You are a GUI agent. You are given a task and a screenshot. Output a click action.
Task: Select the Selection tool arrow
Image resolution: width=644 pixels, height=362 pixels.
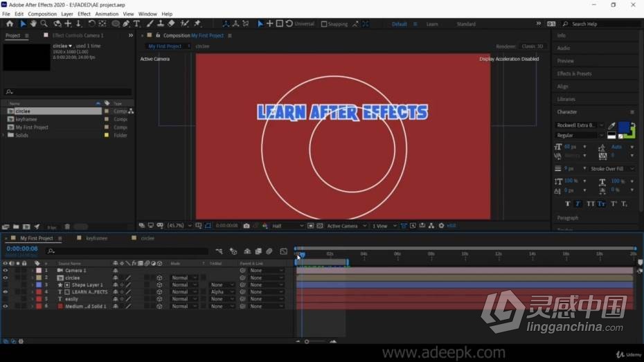coord(23,24)
